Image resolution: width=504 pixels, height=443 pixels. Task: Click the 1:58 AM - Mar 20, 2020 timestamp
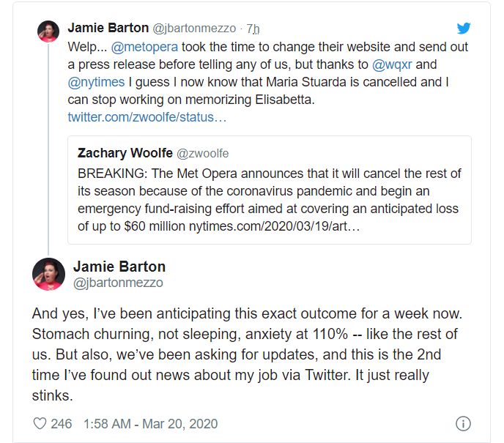pyautogui.click(x=151, y=424)
